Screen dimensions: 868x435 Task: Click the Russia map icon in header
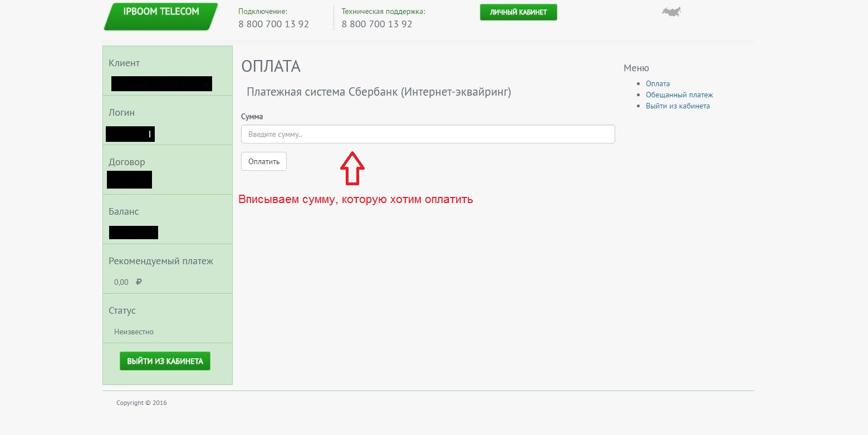point(671,12)
